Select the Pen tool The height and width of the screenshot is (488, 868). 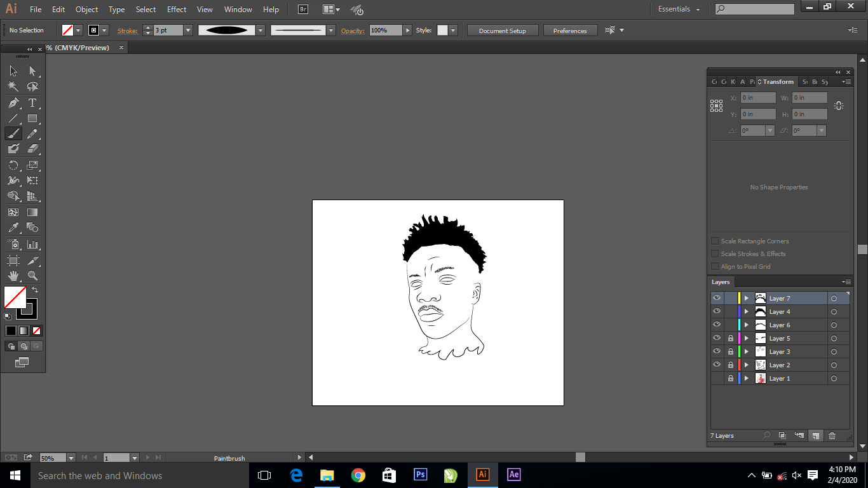point(13,103)
